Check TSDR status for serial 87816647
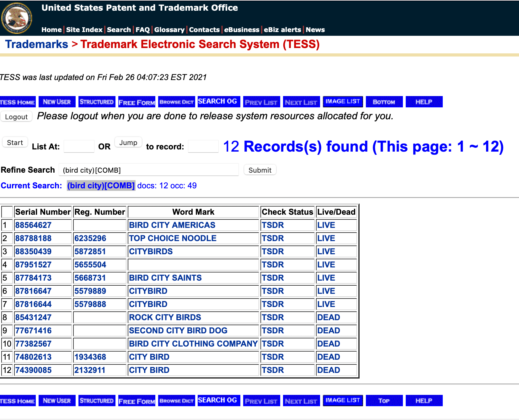The width and height of the screenshot is (519, 420). [273, 291]
